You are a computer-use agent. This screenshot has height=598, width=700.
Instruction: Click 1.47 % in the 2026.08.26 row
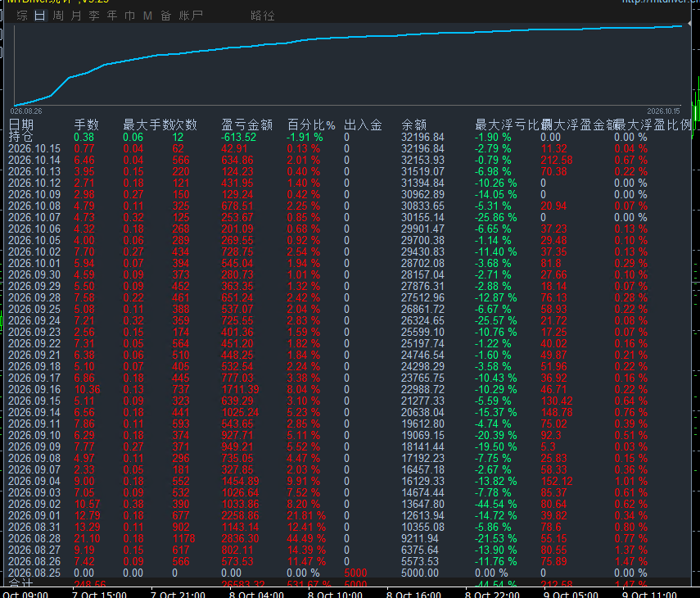tap(630, 561)
